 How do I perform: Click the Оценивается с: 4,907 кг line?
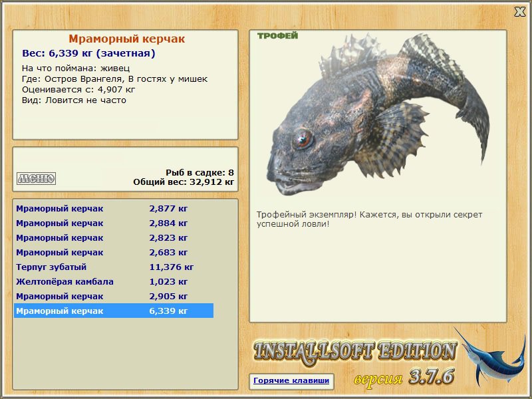78,90
